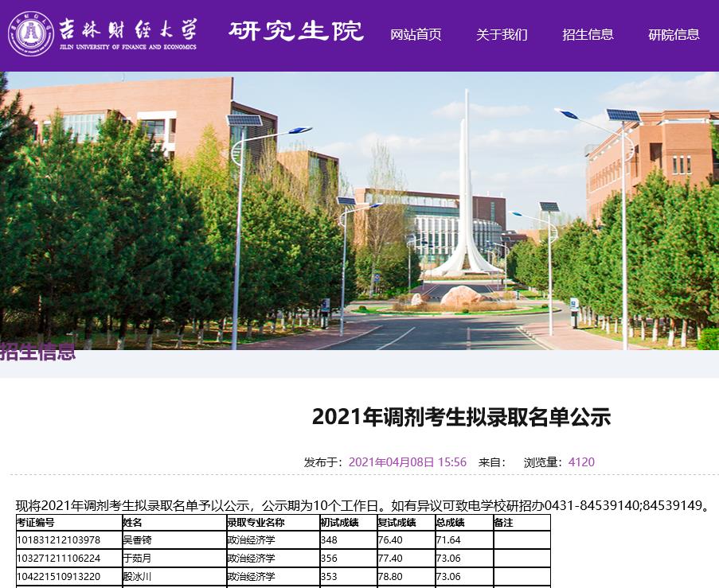Image resolution: width=719 pixels, height=588 pixels.
Task: Click the Jilin University emblem logo
Action: pyautogui.click(x=31, y=34)
